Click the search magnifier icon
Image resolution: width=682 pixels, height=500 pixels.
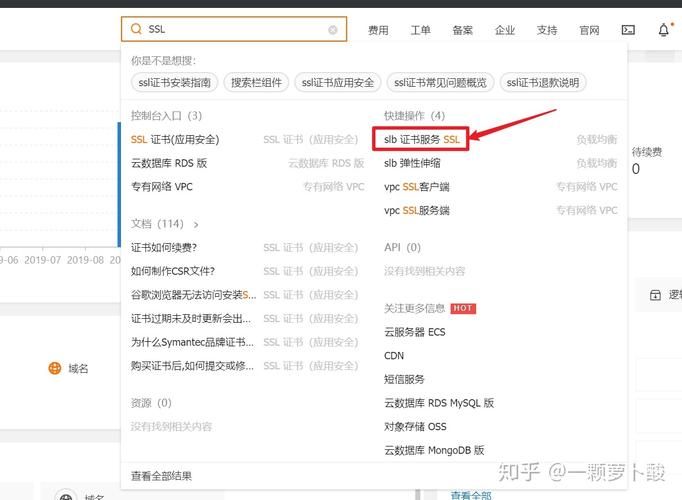(136, 29)
